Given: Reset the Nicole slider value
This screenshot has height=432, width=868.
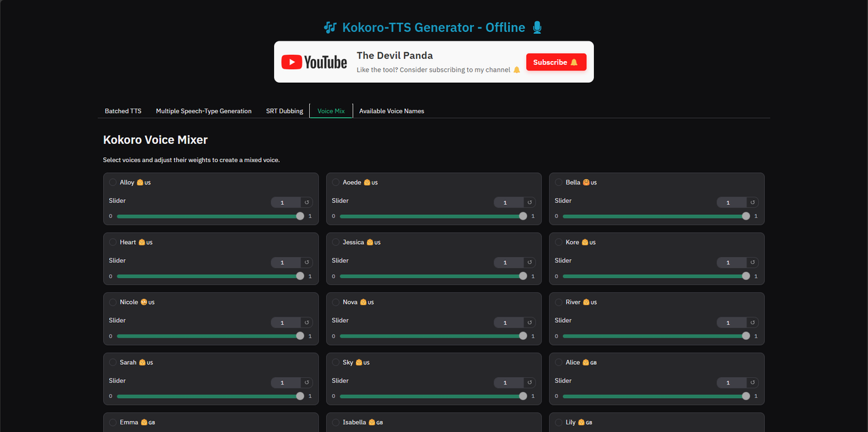Looking at the screenshot, I should point(307,323).
